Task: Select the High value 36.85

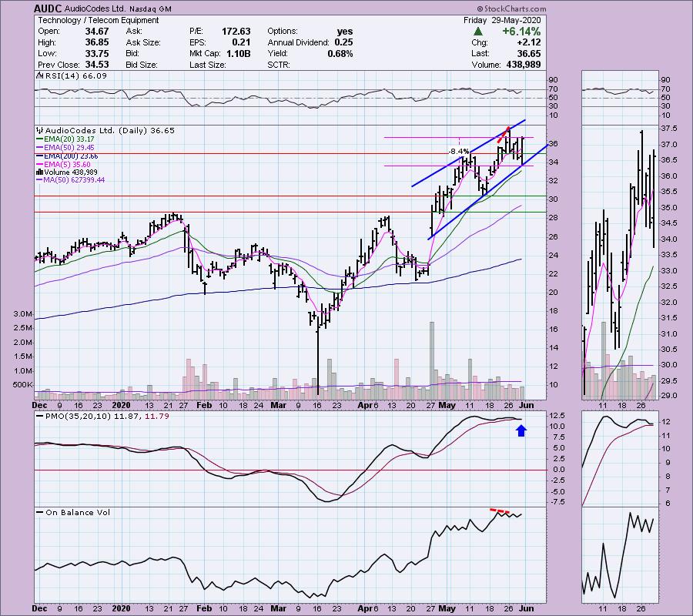Action: (x=97, y=42)
